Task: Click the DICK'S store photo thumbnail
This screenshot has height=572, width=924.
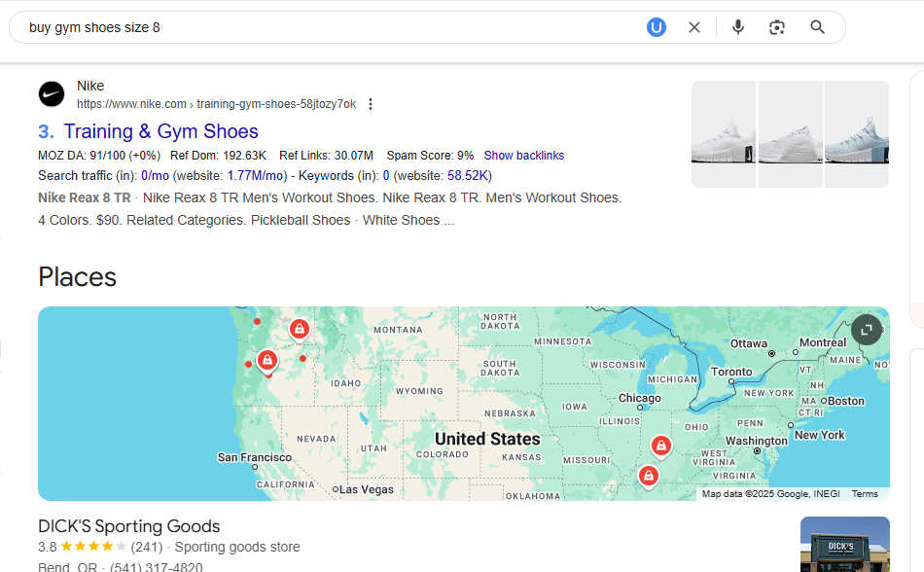Action: [x=845, y=545]
